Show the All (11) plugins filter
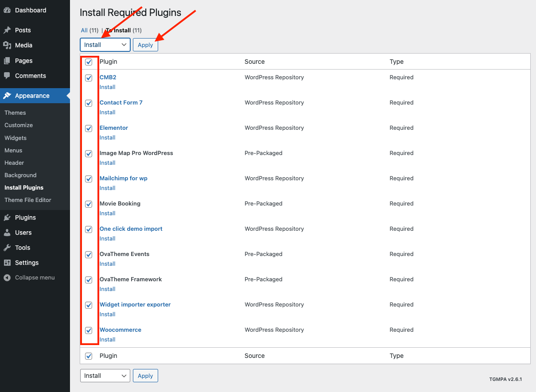536x392 pixels. pos(84,31)
